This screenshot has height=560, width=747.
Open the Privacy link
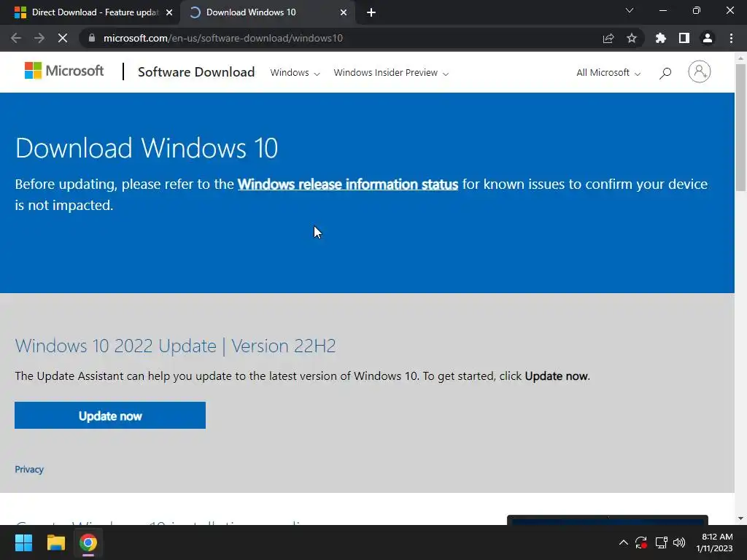point(29,470)
